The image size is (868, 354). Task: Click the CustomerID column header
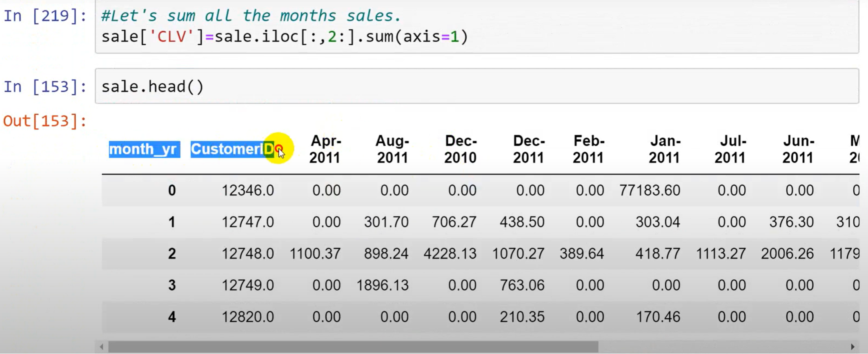[x=232, y=149]
